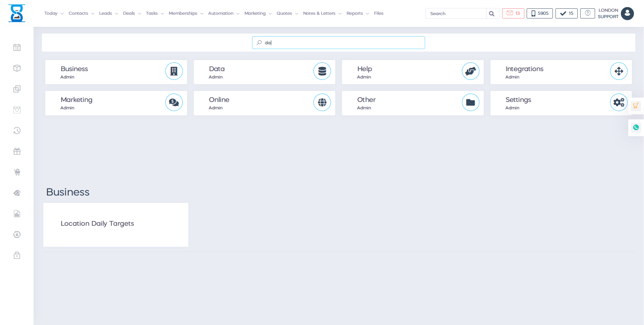Click the admin search field containing 'da'
644x325 pixels.
click(x=339, y=43)
